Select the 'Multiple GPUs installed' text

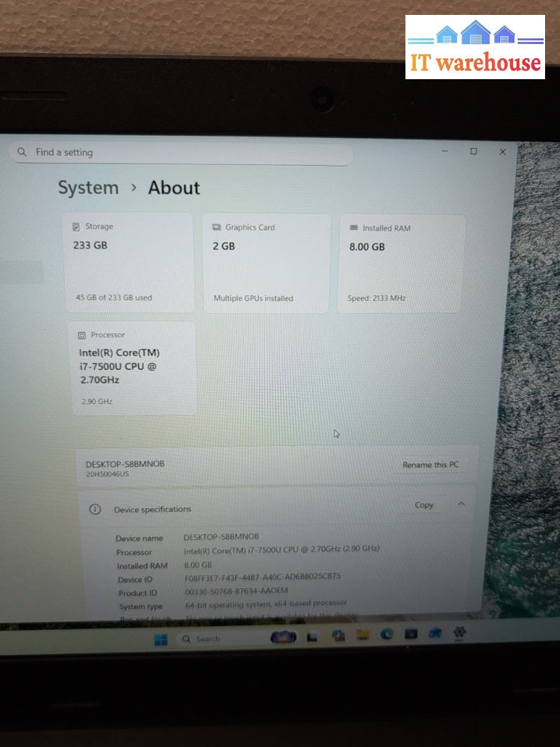pyautogui.click(x=253, y=298)
